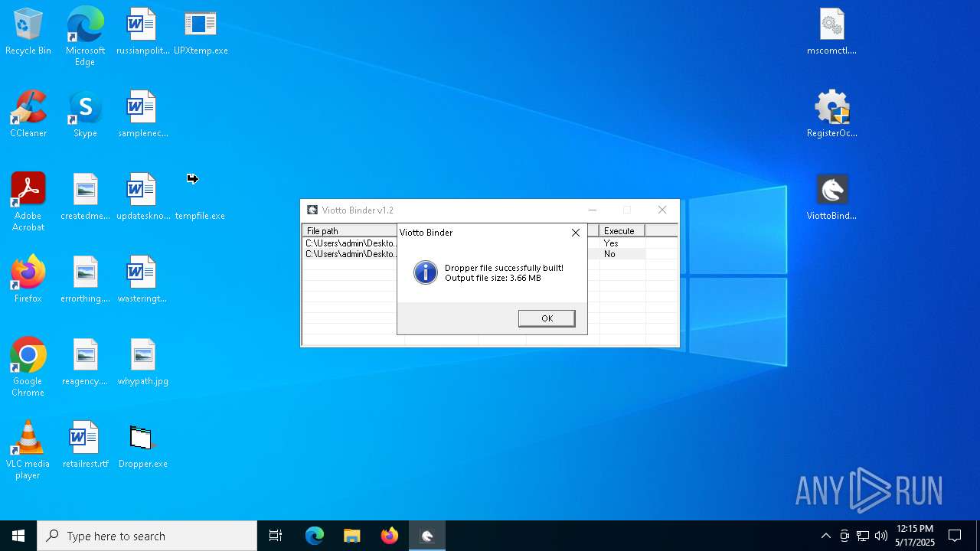The width and height of the screenshot is (980, 551).
Task: Open Microsoft Edge desktop shortcut
Action: click(85, 37)
